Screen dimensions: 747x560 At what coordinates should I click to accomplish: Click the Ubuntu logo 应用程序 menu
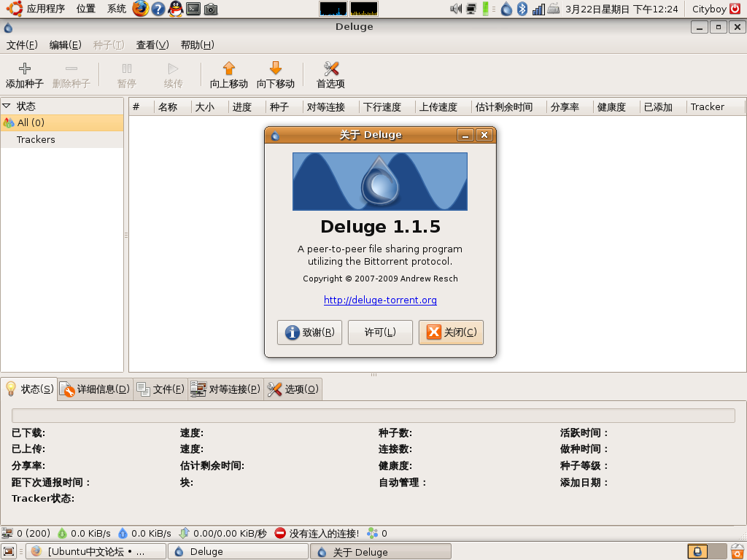click(36, 9)
